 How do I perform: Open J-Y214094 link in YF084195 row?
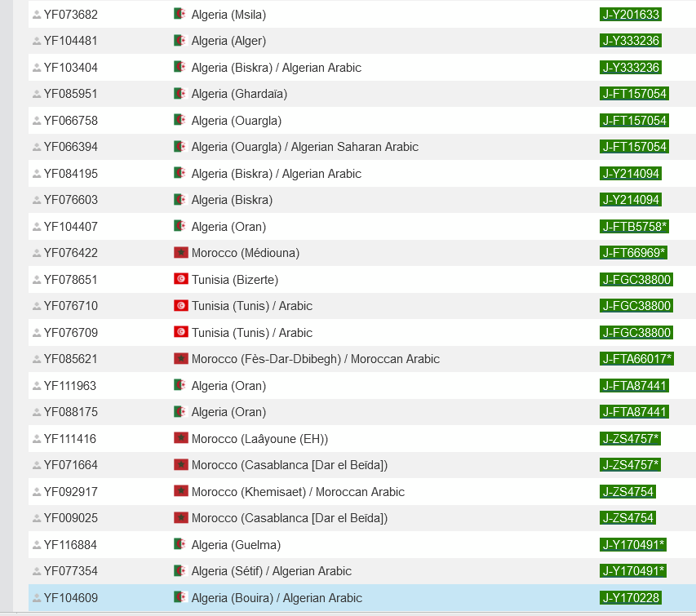tap(630, 174)
